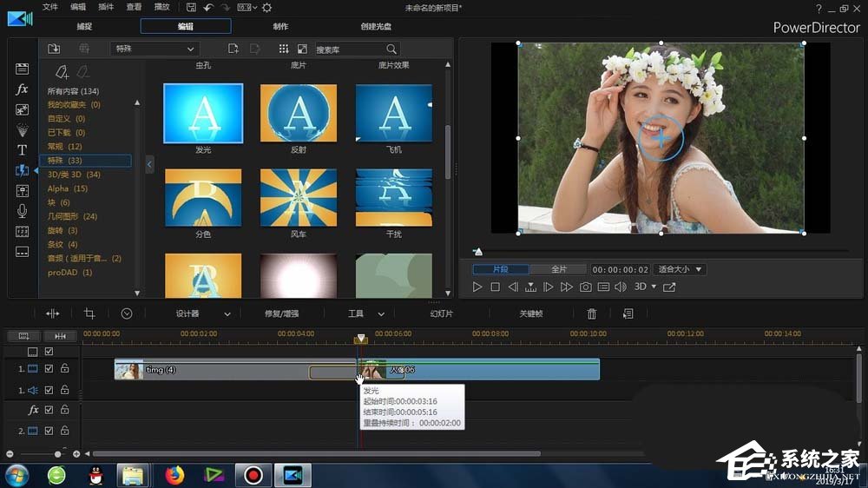
Task: Click the 关键帧 button
Action: coord(530,313)
